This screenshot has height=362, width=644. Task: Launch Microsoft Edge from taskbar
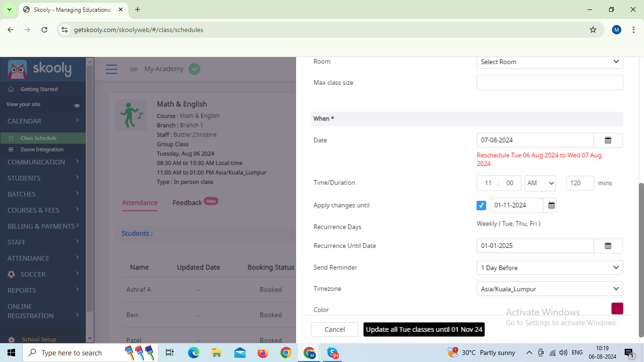coord(193,353)
